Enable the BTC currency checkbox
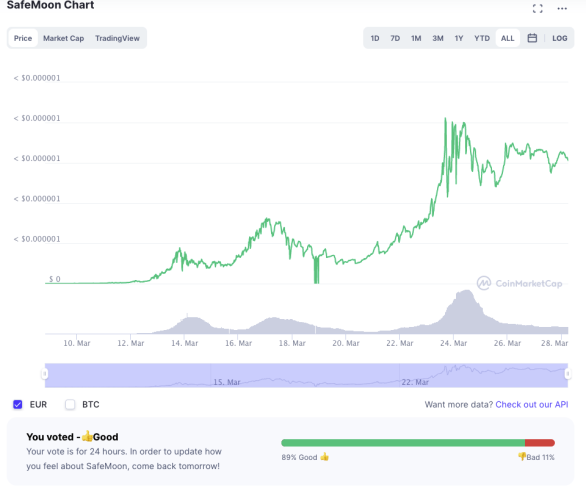586x488 pixels. click(70, 404)
